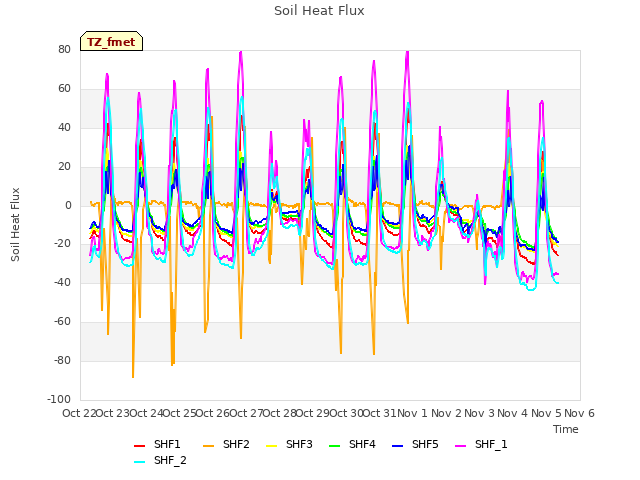
Task: Select the SHF2 legend label
Action: (236, 444)
